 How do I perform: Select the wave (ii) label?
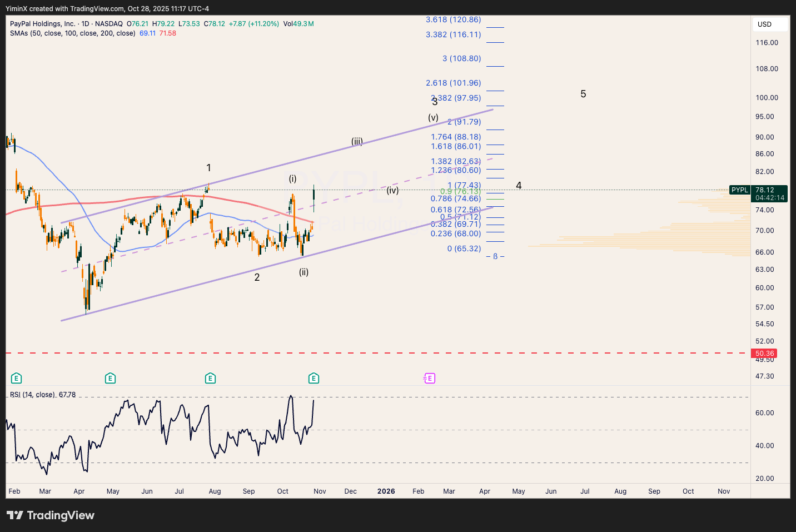(304, 272)
